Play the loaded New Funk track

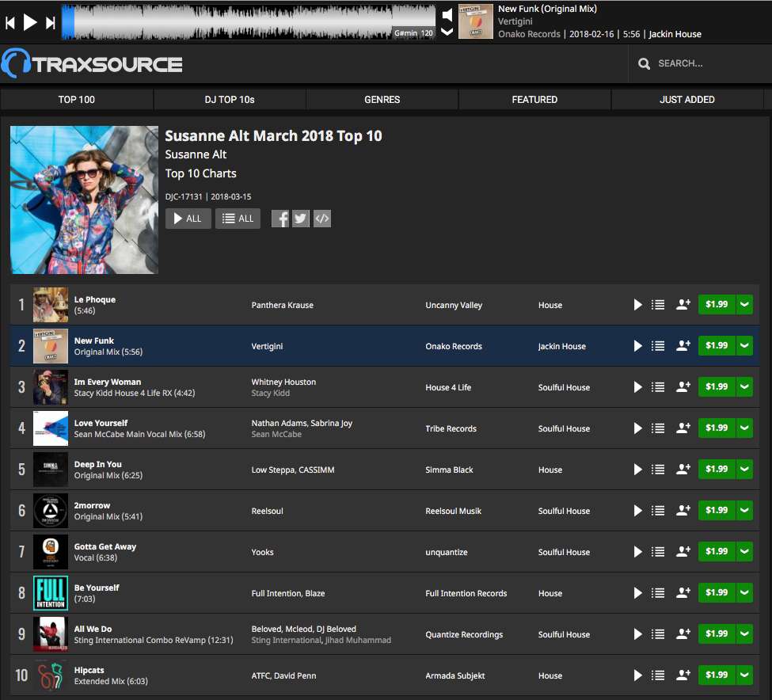pyautogui.click(x=30, y=22)
